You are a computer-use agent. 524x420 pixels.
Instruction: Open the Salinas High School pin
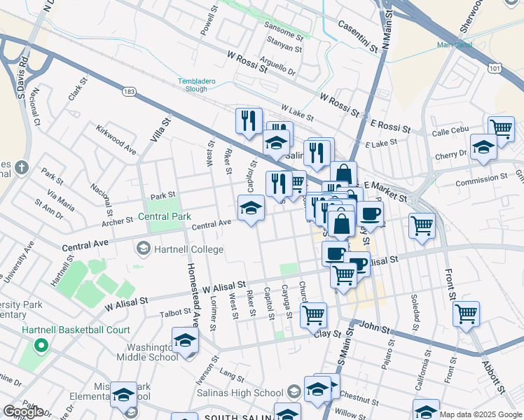click(294, 392)
